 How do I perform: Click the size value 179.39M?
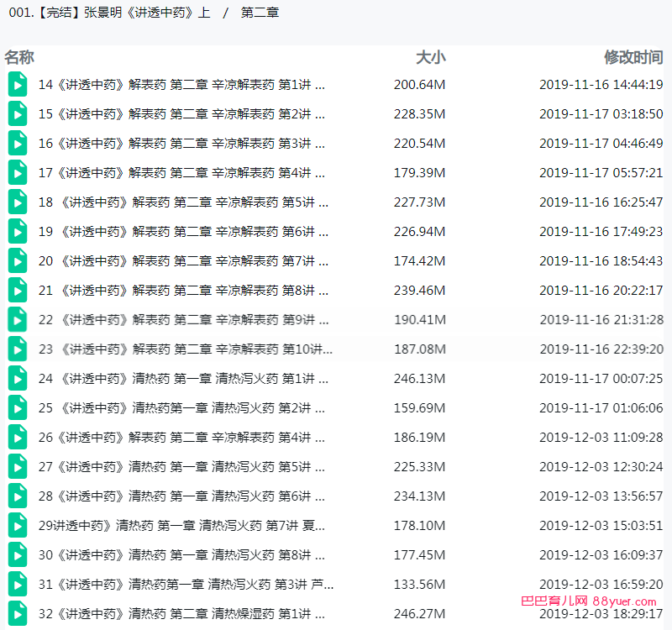pyautogui.click(x=419, y=173)
